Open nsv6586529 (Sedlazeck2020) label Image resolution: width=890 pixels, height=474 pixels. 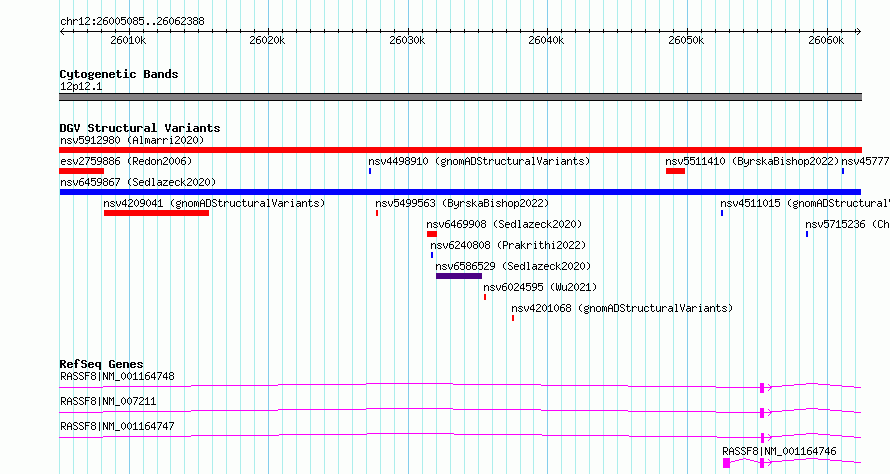(x=513, y=266)
